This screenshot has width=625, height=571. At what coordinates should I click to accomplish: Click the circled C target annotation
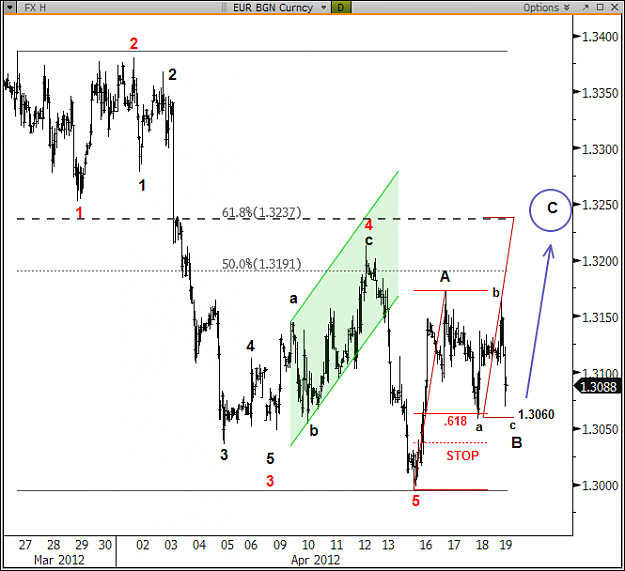551,210
